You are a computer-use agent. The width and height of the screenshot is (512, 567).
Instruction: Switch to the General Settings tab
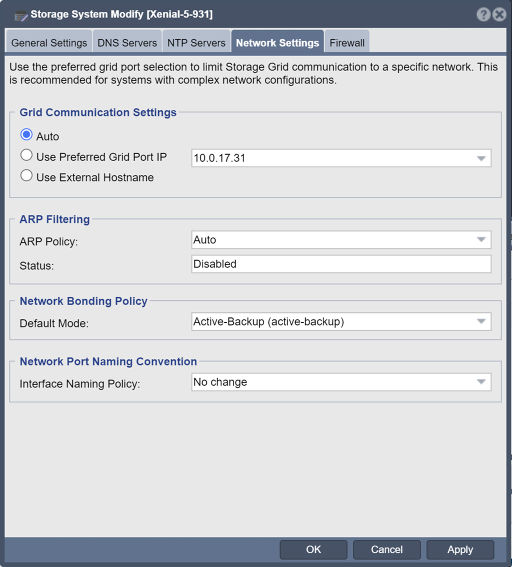(49, 43)
